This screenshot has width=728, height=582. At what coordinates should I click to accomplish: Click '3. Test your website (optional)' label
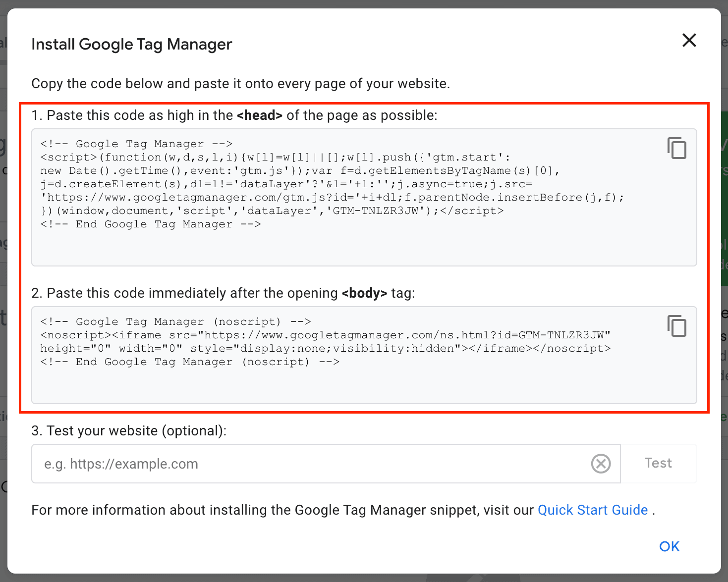[129, 431]
